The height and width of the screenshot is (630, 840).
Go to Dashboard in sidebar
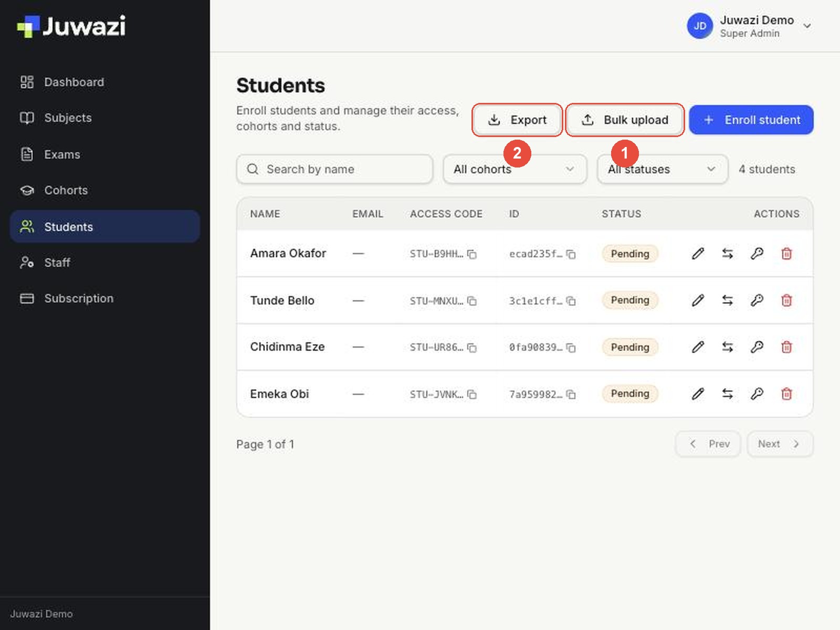click(x=105, y=82)
